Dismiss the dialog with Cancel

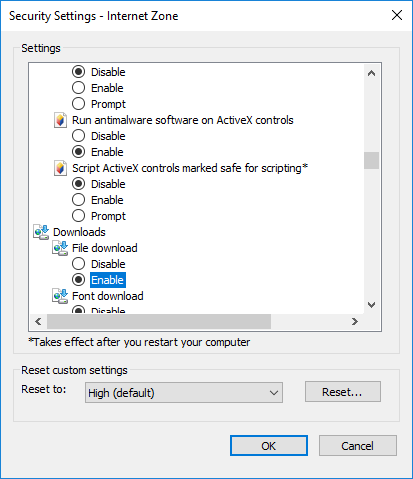(x=358, y=446)
